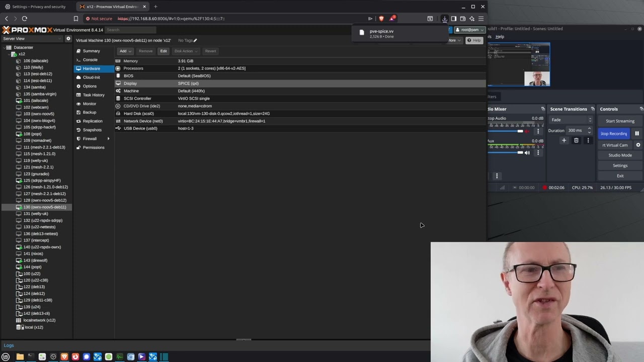Click Stop Recording in OBS
Screen dimensions: 644x362
[613, 134]
